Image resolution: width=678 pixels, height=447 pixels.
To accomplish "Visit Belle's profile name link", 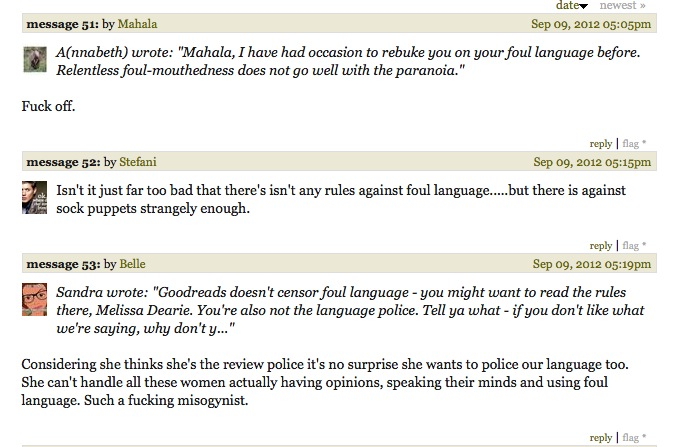I will coord(131,265).
